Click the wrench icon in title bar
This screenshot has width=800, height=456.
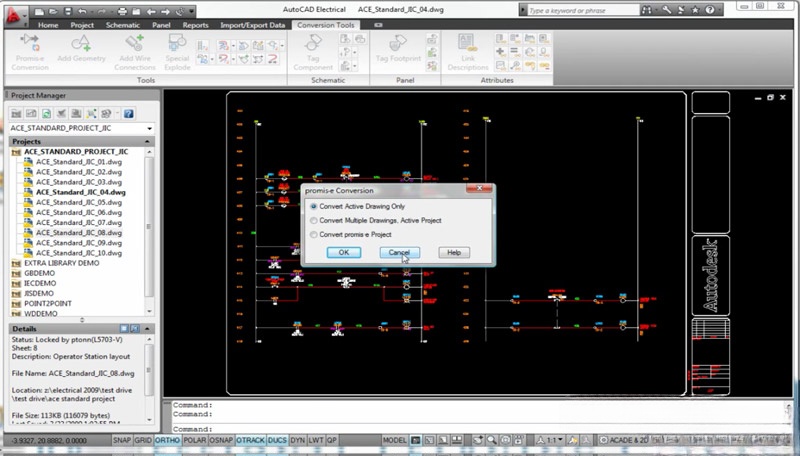coord(667,10)
